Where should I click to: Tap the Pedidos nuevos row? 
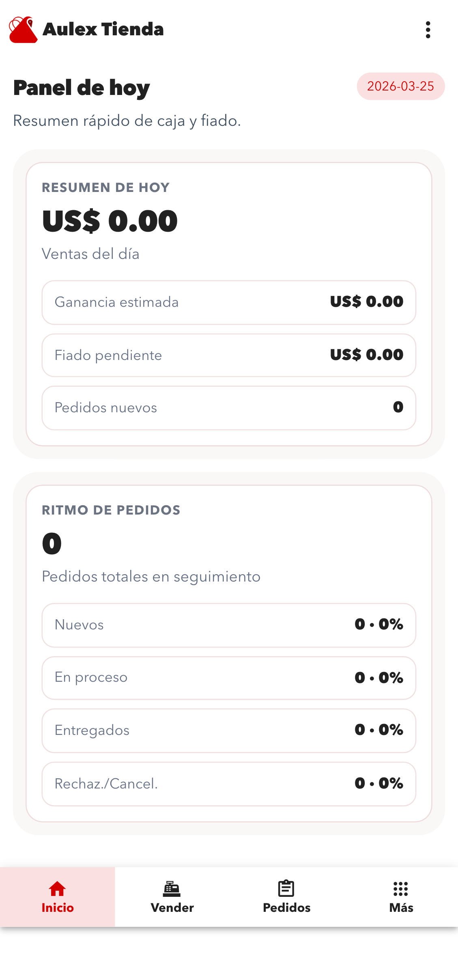[229, 407]
